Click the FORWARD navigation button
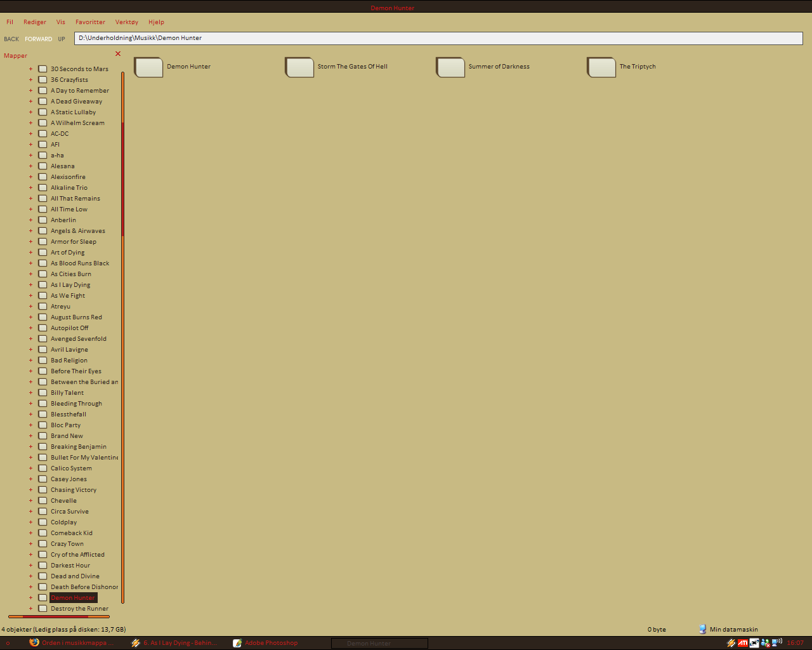 click(x=39, y=39)
